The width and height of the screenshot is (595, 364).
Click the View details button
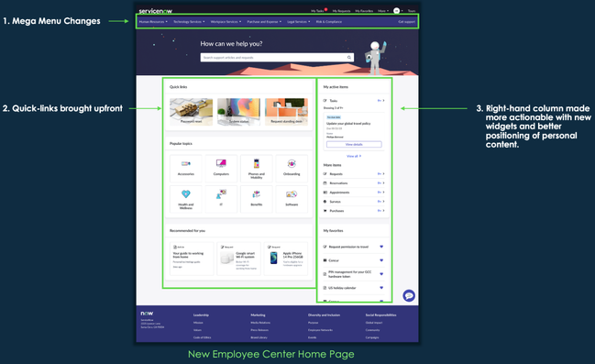click(x=354, y=144)
